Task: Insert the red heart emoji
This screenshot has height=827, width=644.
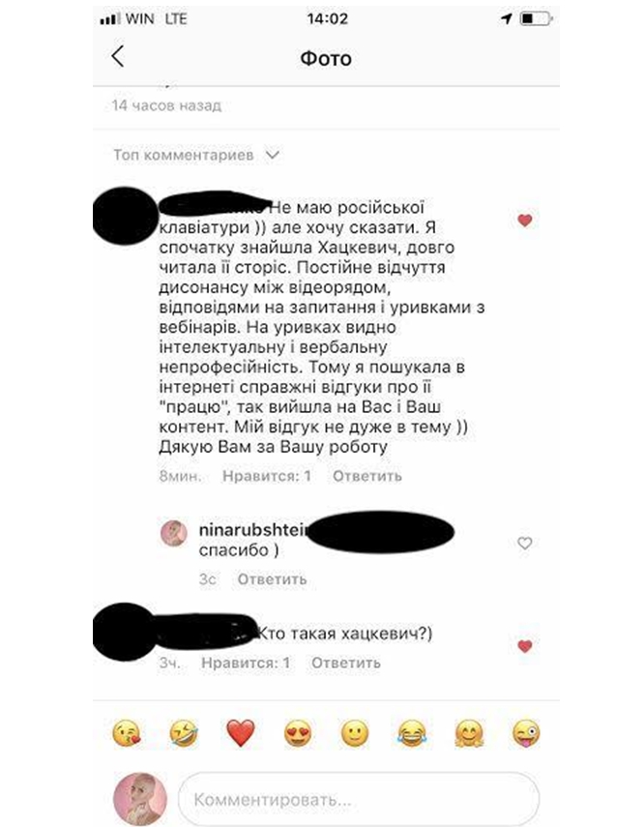Action: [x=241, y=733]
